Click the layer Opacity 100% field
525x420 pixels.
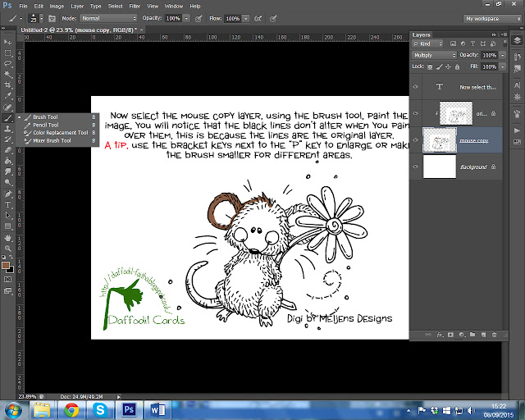click(489, 55)
